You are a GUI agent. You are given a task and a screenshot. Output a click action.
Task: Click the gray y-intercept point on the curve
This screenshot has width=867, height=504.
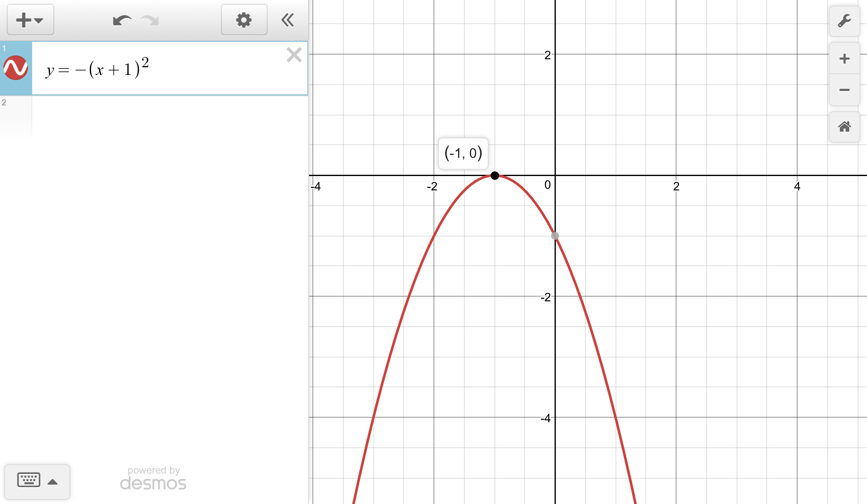pos(555,236)
